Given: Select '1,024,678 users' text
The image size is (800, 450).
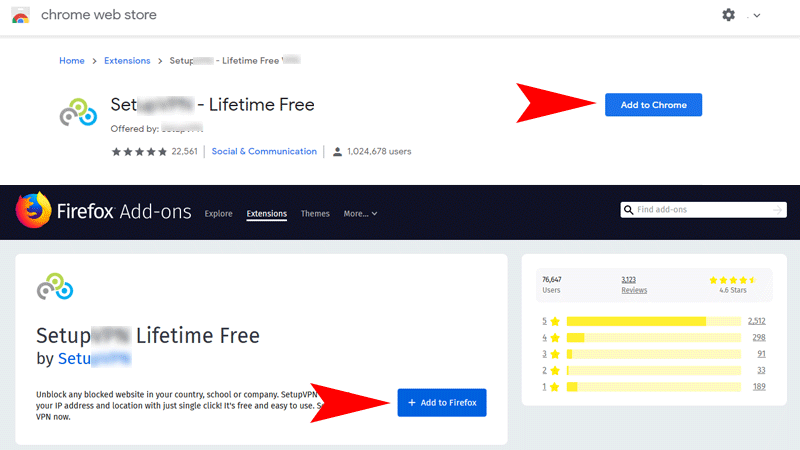Looking at the screenshot, I should point(379,152).
